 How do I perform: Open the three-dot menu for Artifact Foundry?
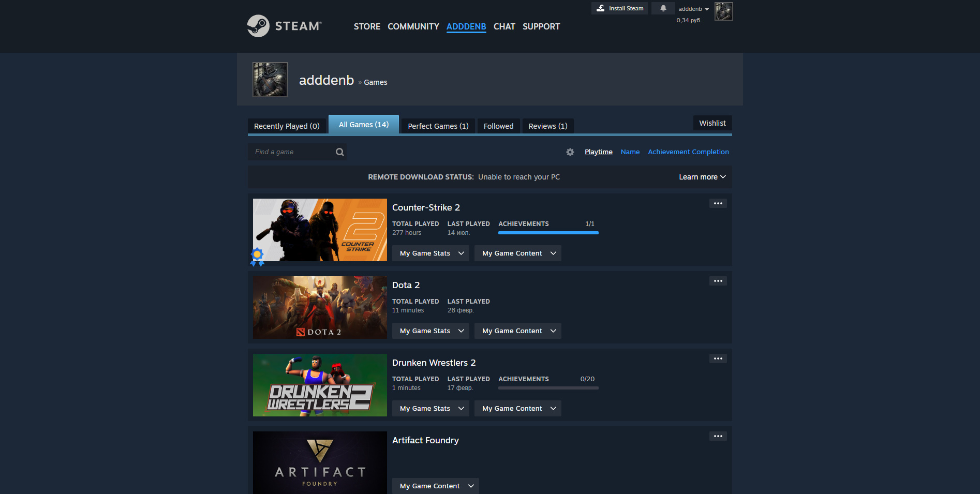718,436
